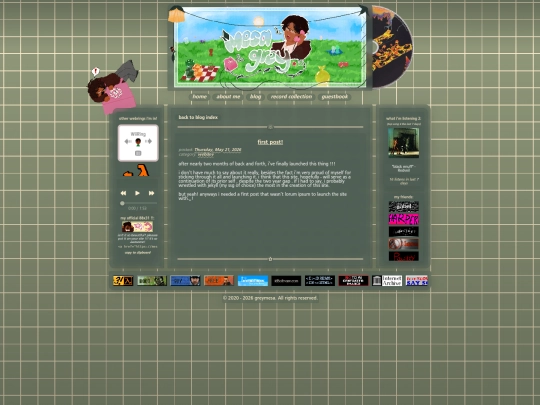This screenshot has width=540, height=405.
Task: Visit the guestbook page
Action: pos(334,97)
